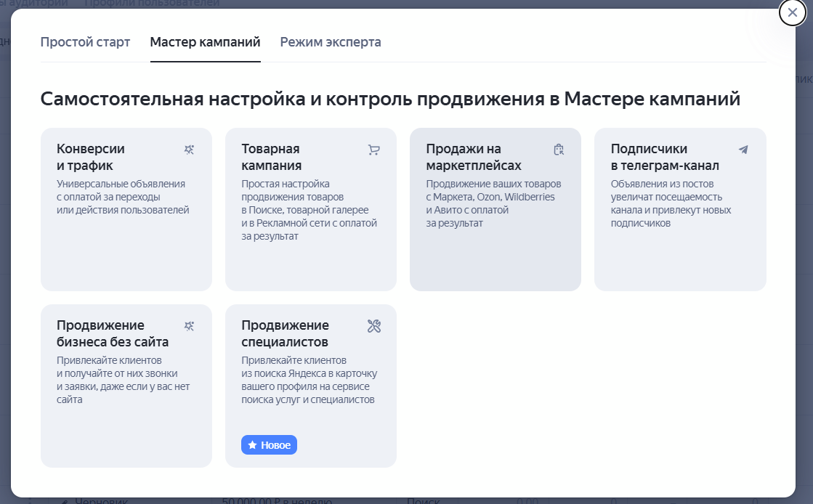Click description 'Продвижение ваших товаров с Маркета, Ozon'
813x504 pixels.
pos(493,203)
